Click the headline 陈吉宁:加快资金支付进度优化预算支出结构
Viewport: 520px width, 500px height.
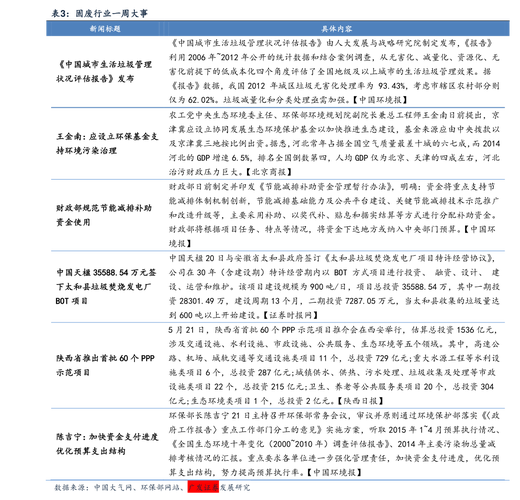point(107,444)
